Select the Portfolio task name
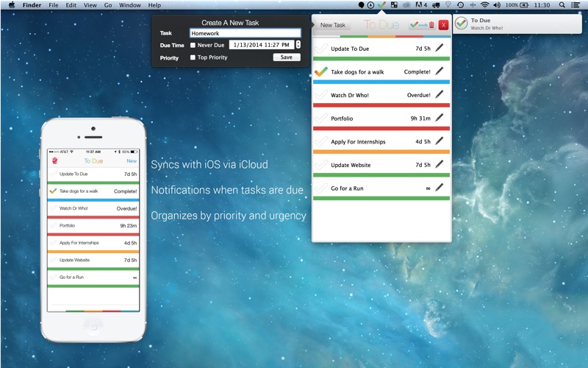Screen dimensions: 588x368 tap(342, 118)
